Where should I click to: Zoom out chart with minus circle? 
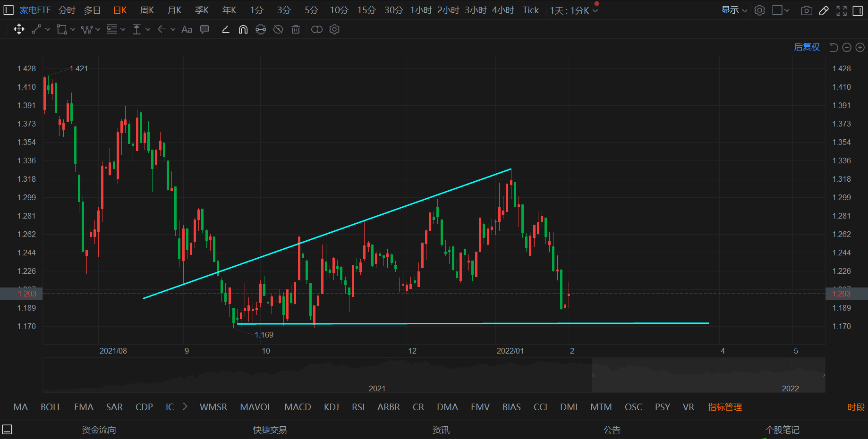pos(847,47)
